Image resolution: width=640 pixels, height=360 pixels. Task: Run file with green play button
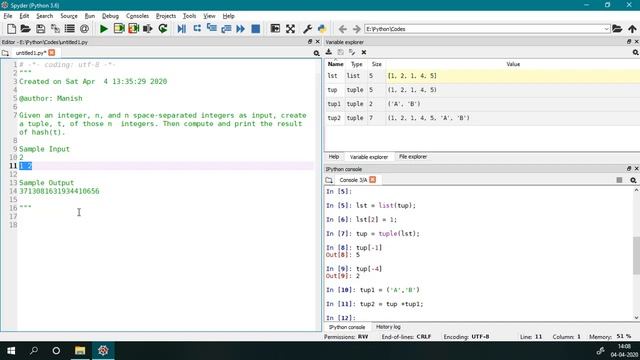coord(104,29)
